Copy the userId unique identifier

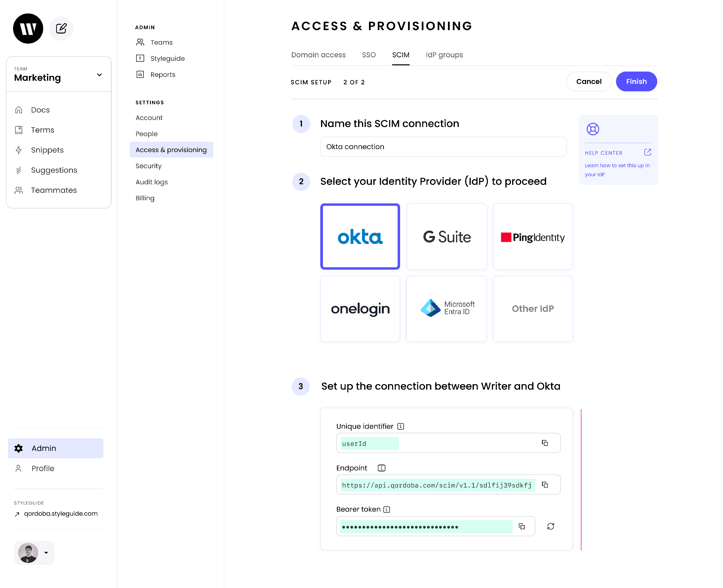pyautogui.click(x=545, y=443)
